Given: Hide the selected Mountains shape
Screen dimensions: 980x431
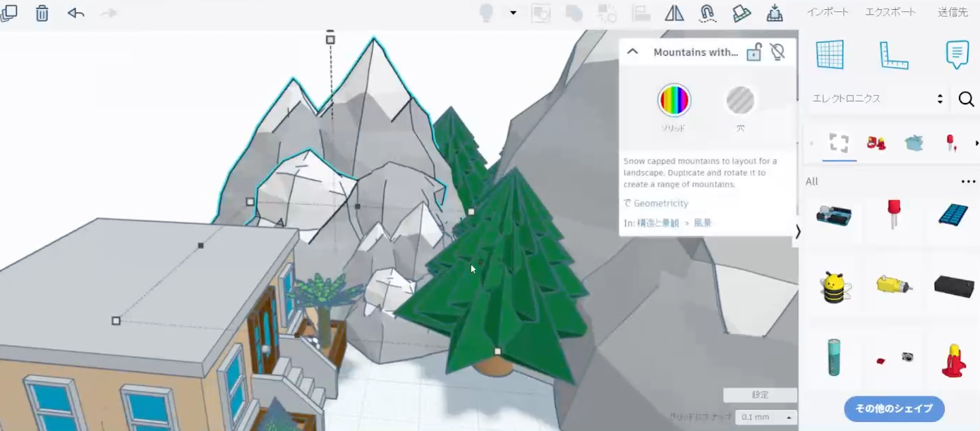Looking at the screenshot, I should click(778, 52).
